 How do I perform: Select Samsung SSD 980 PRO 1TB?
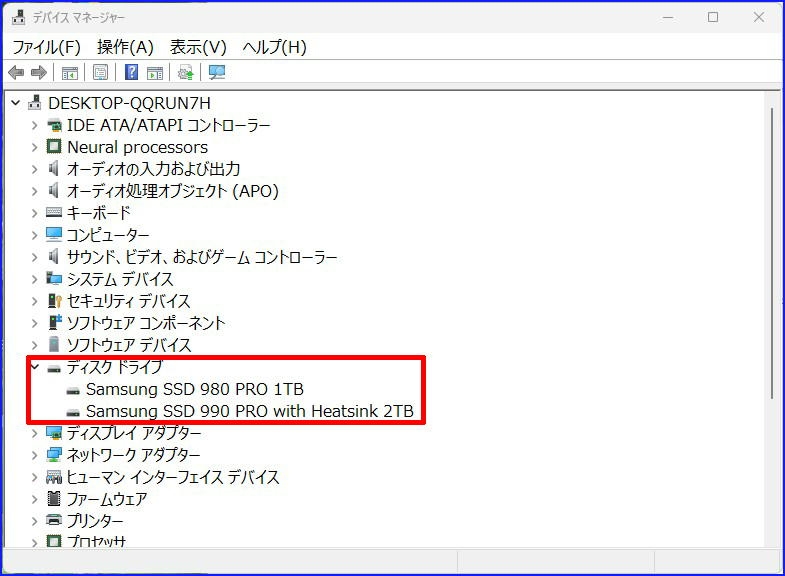point(195,389)
